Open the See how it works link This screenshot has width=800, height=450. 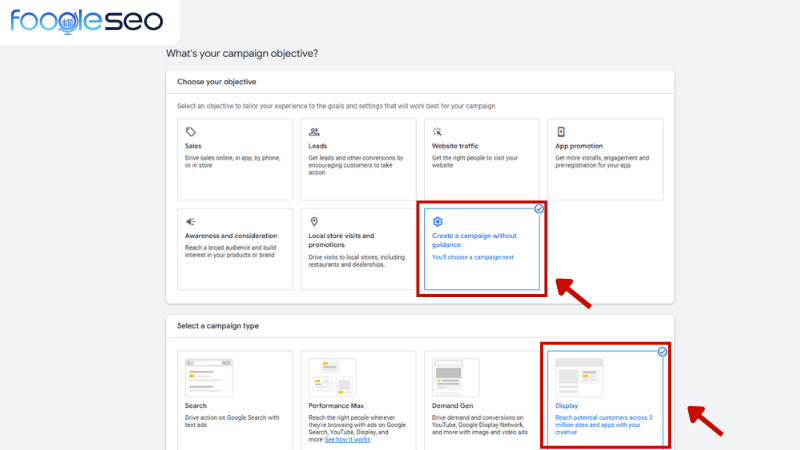[347, 439]
